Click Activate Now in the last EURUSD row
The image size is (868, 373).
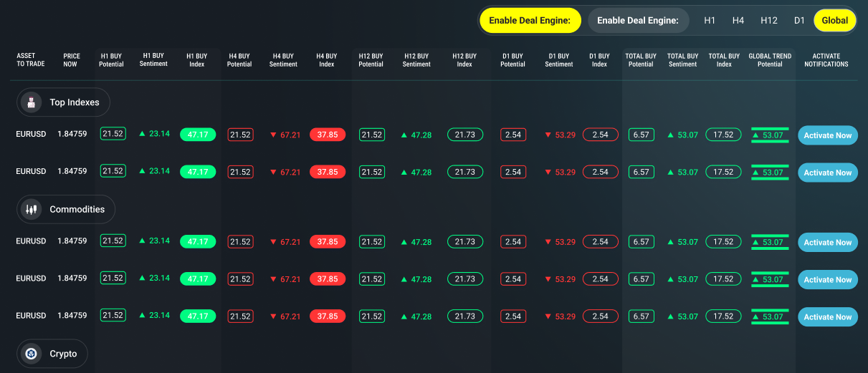[x=828, y=316]
